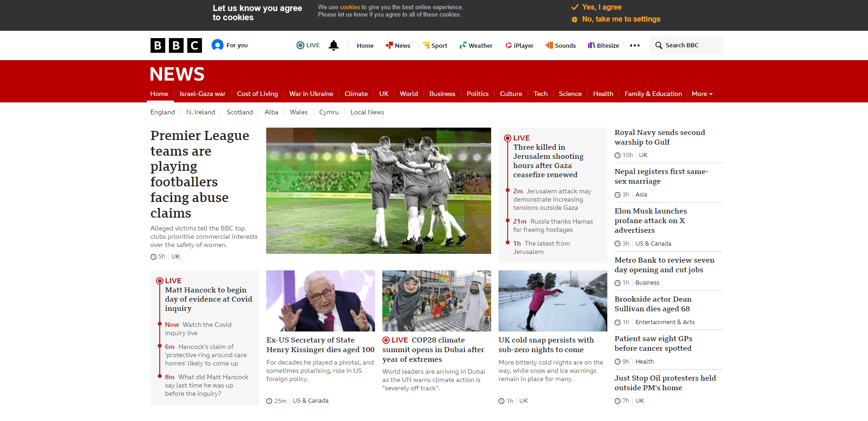This screenshot has width=868, height=421.
Task: Open the three-dot more menu in the header
Action: point(635,45)
